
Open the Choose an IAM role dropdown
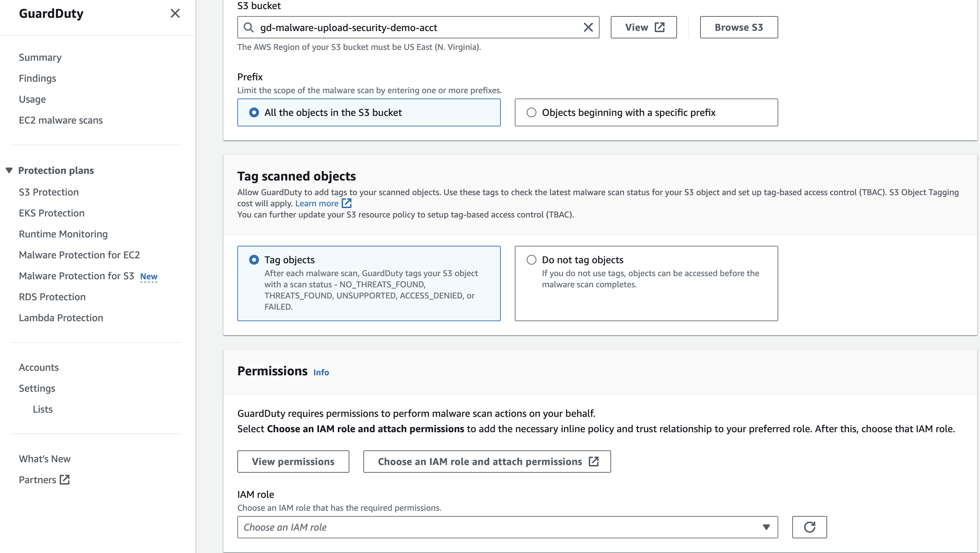pyautogui.click(x=507, y=527)
